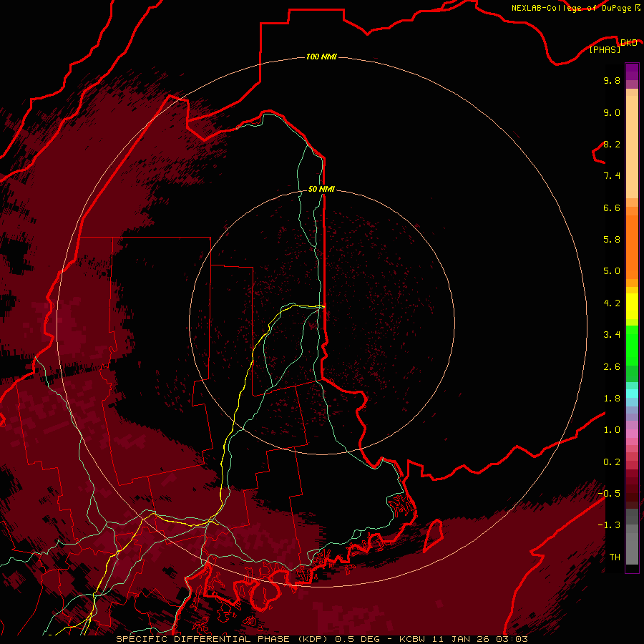Screen dimensions: 644x644
Task: Click the 5.8 scale value
Action: click(x=612, y=240)
